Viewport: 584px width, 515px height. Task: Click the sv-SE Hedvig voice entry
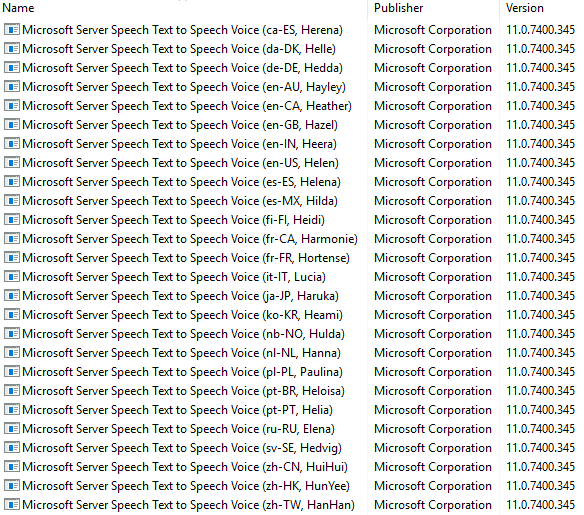[182, 448]
